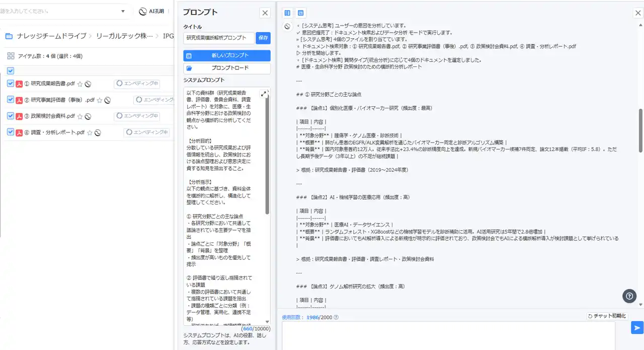The height and width of the screenshot is (350, 644).
Task: Click the split-view layout icon above the chat
Action: (287, 13)
